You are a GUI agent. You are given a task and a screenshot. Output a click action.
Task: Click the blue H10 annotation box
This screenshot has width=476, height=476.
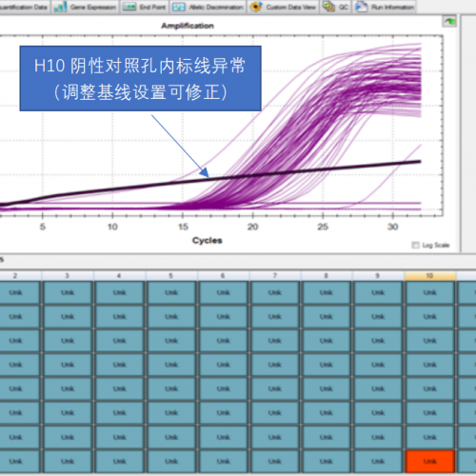140,78
